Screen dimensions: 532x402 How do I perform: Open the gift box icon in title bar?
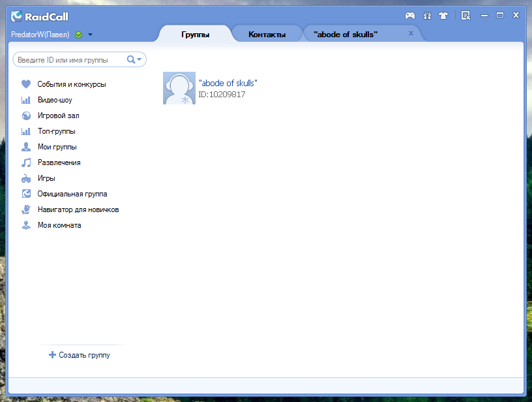coord(427,16)
